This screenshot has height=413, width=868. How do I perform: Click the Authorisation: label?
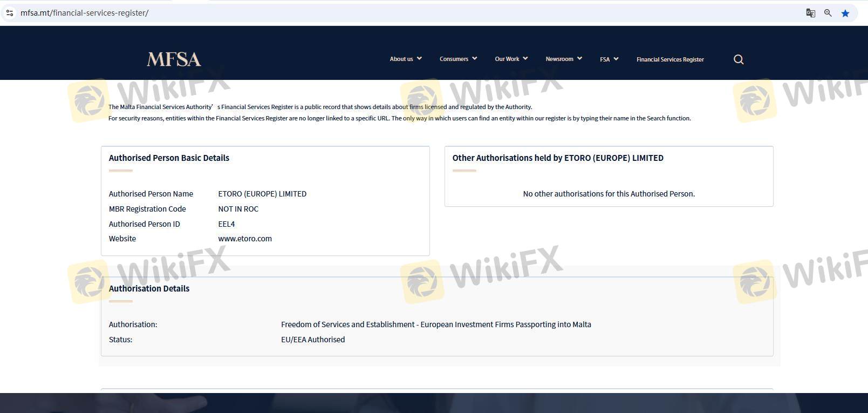(x=133, y=324)
